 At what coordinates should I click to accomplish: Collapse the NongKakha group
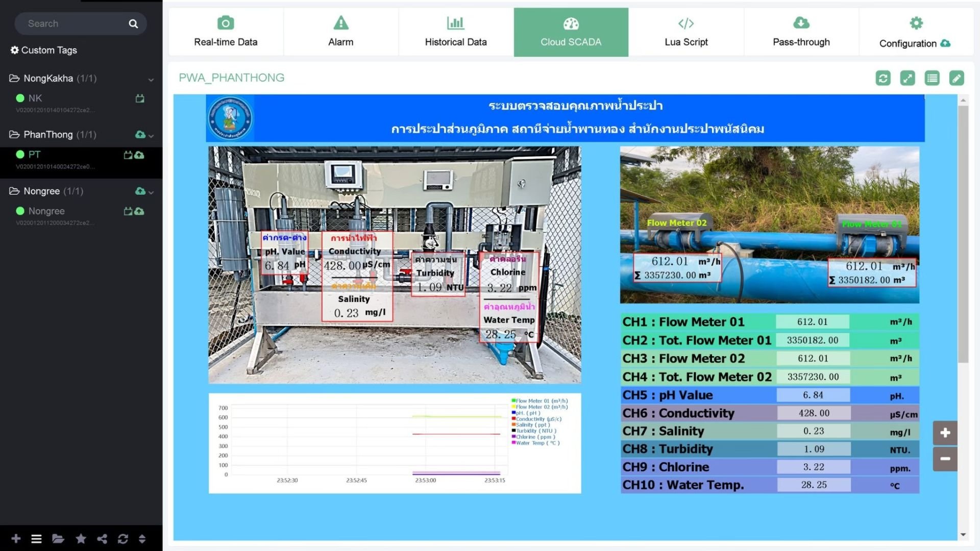pos(151,80)
